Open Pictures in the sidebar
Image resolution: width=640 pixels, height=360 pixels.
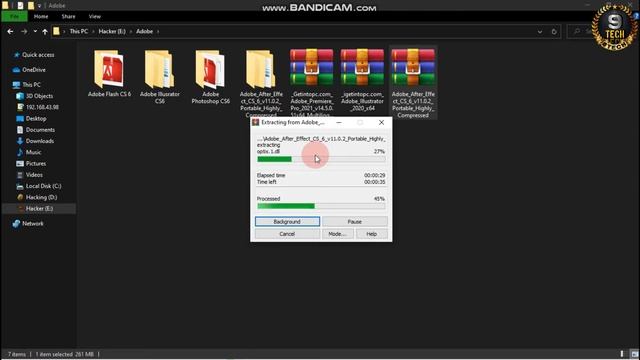pos(36,164)
